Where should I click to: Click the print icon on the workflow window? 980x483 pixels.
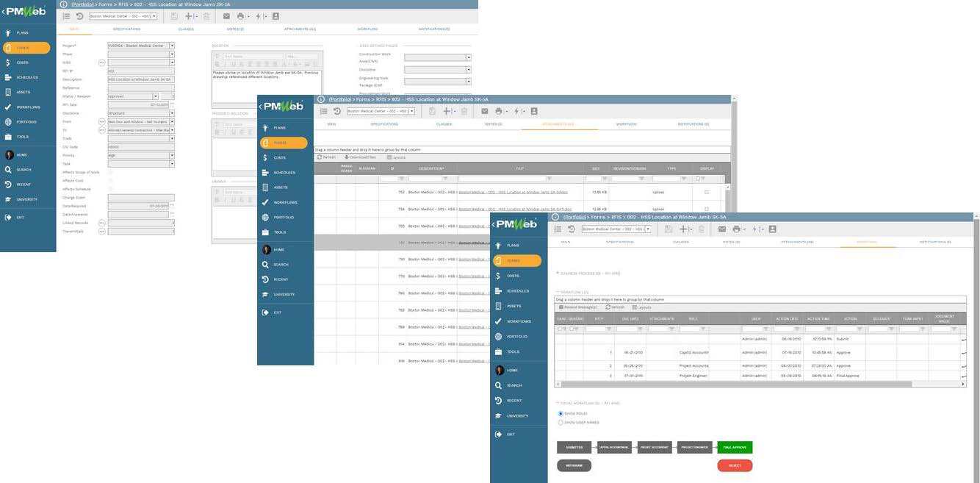[x=735, y=229]
